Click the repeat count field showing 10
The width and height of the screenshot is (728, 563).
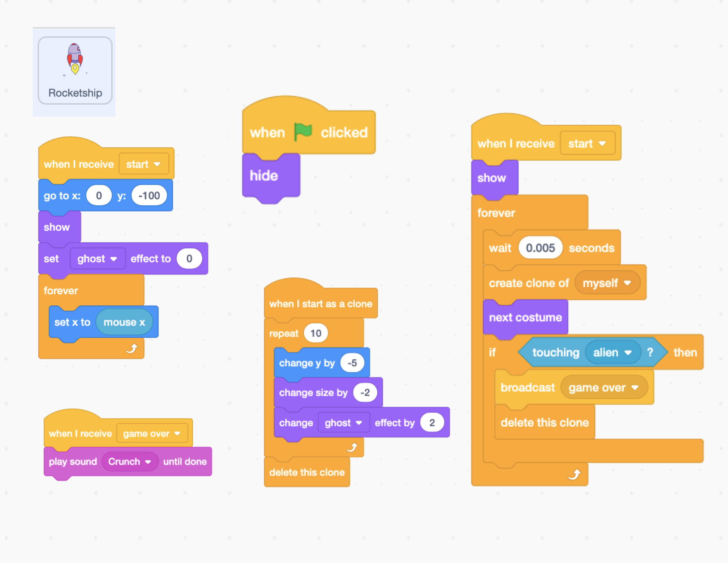point(316,333)
